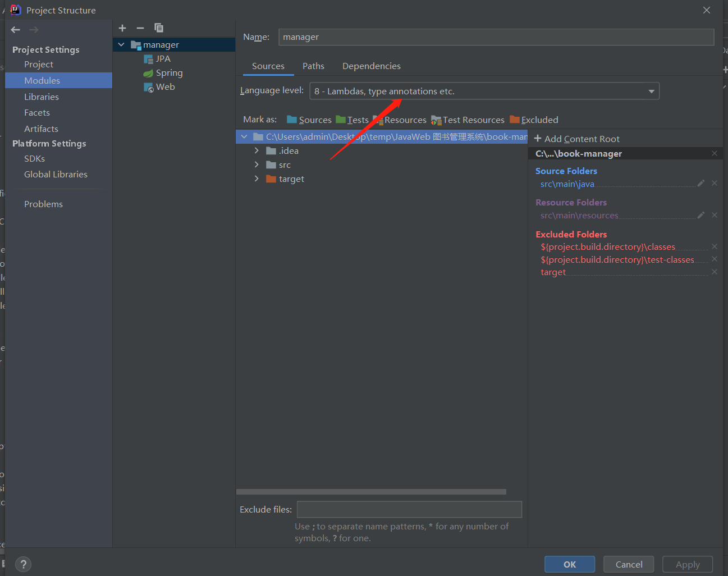The height and width of the screenshot is (576, 728).
Task: Collapse the manager module tree node
Action: (x=121, y=45)
